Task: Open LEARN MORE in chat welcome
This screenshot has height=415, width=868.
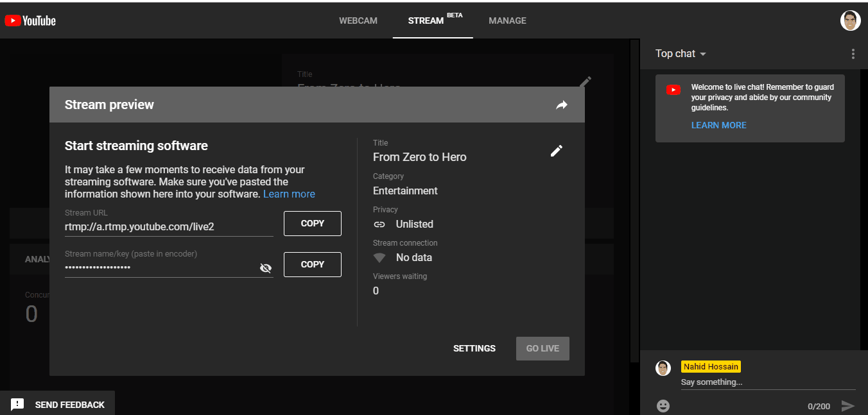Action: click(718, 125)
